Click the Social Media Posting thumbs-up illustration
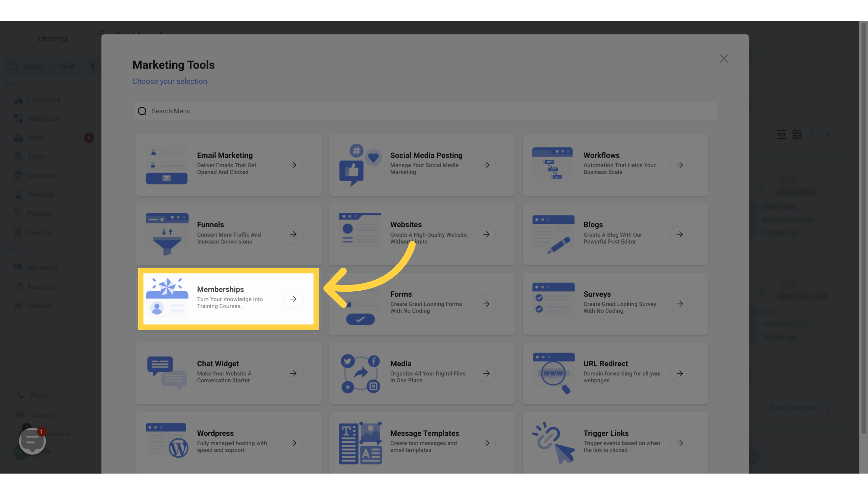 pos(360,165)
